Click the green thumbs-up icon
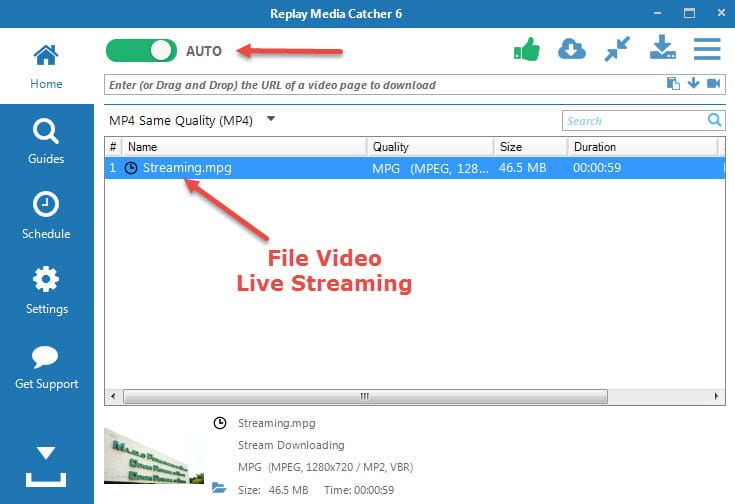This screenshot has width=735, height=504. 527,49
